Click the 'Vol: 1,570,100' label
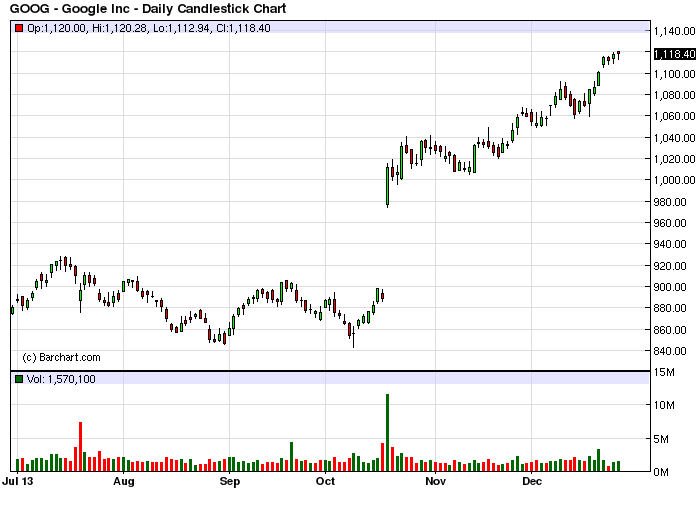 tap(61, 379)
